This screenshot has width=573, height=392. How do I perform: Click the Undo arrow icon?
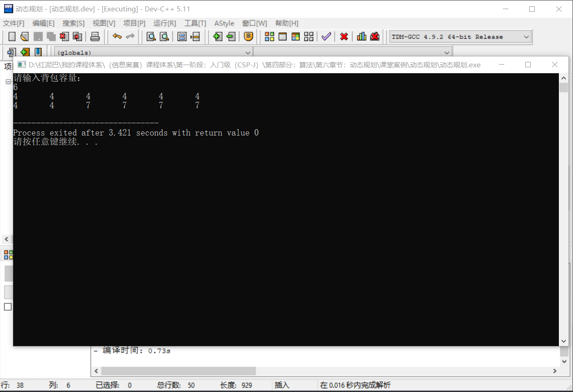[x=117, y=37]
